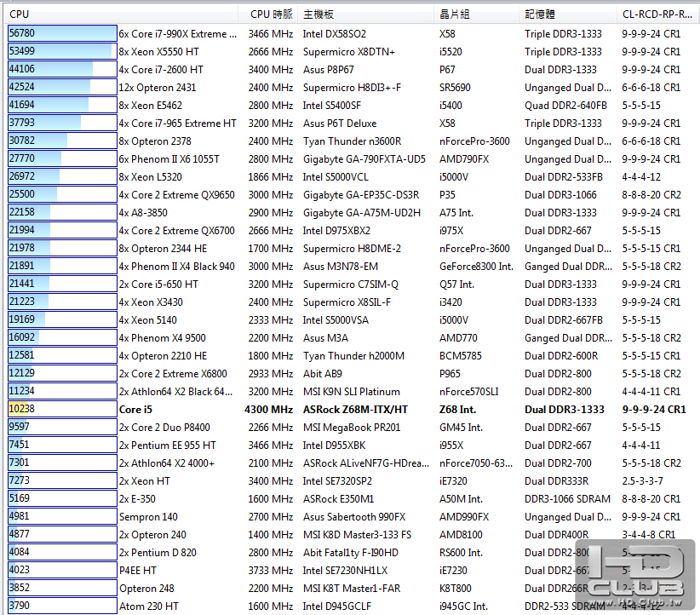Select row Opteron 248

pos(353,588)
